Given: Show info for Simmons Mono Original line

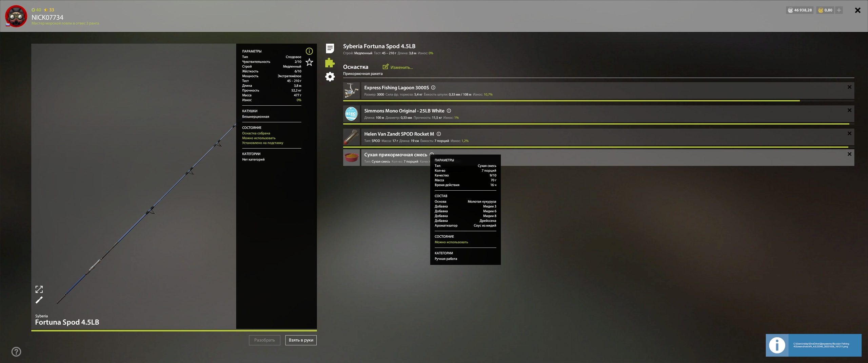Looking at the screenshot, I should pos(449,111).
